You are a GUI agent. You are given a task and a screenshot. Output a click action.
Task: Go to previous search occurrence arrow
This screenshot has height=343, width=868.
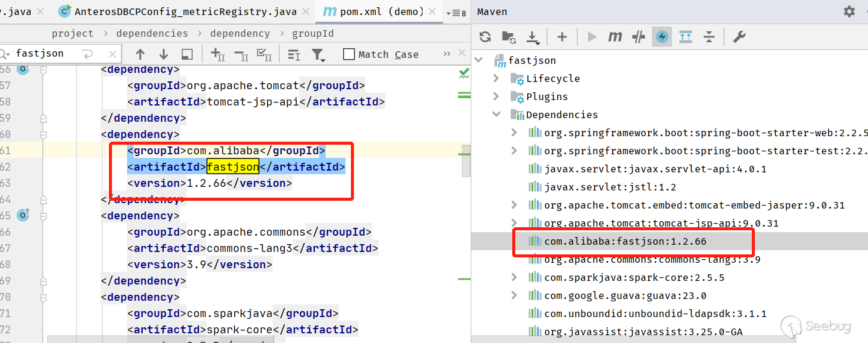coord(140,54)
